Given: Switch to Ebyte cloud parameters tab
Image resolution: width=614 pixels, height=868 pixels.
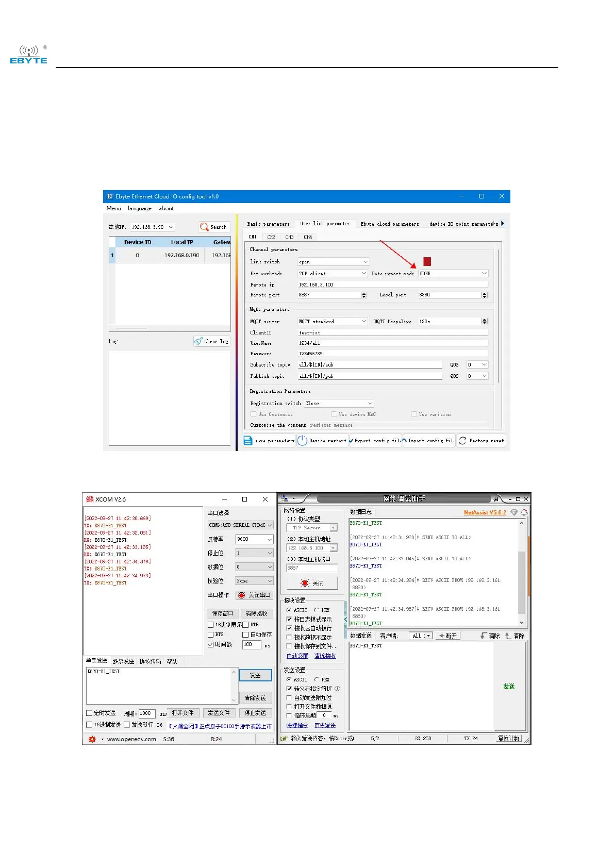Looking at the screenshot, I should pyautogui.click(x=390, y=224).
